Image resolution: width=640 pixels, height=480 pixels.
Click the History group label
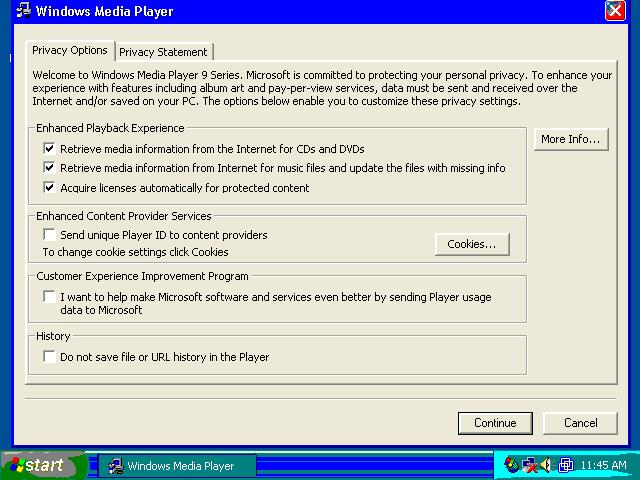point(53,336)
